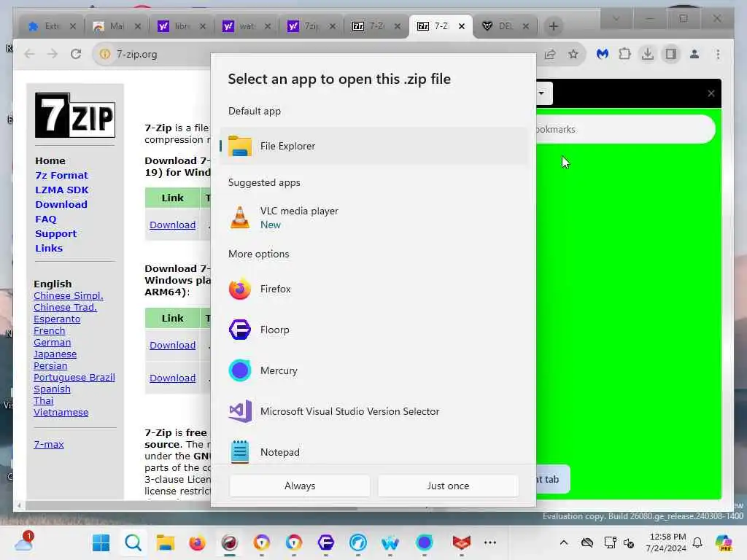Image resolution: width=747 pixels, height=560 pixels.
Task: Switch to the second Yahoo search tab
Action: coord(246,26)
